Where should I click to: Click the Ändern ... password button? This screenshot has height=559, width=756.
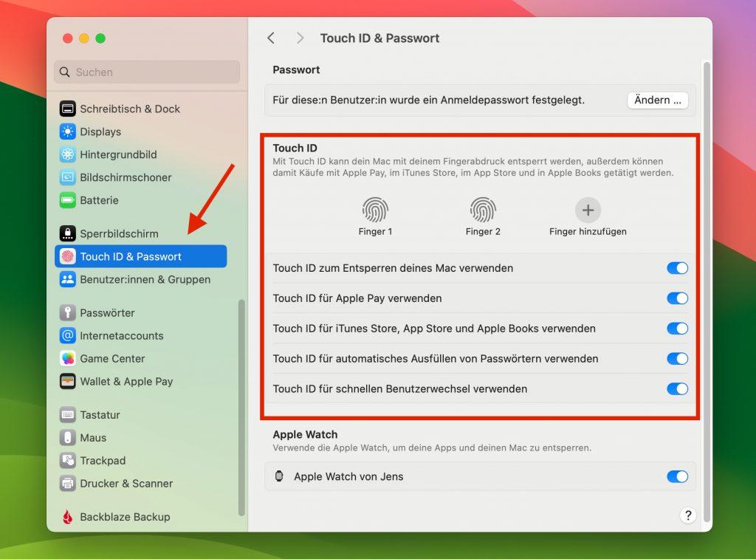coord(658,100)
